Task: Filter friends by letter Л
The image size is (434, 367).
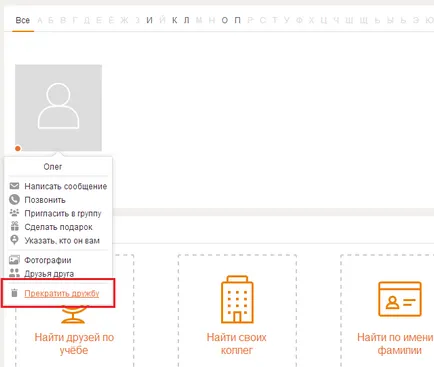Action: [x=187, y=20]
